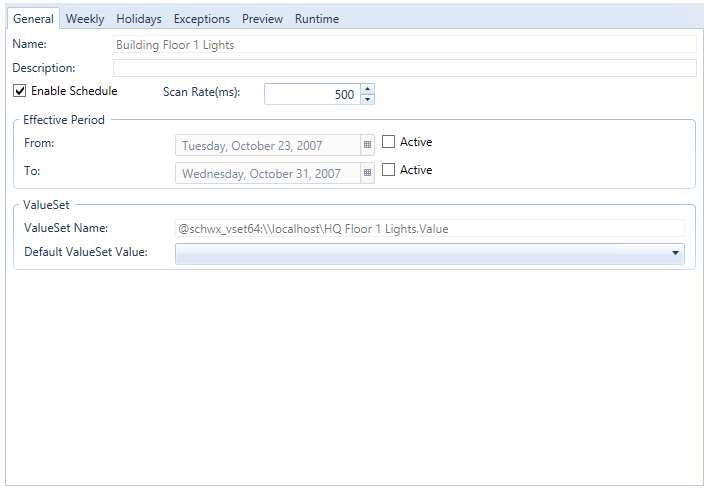Click the Scan Rate value field showing 500
Viewport: 711px width, 490px height.
312,94
